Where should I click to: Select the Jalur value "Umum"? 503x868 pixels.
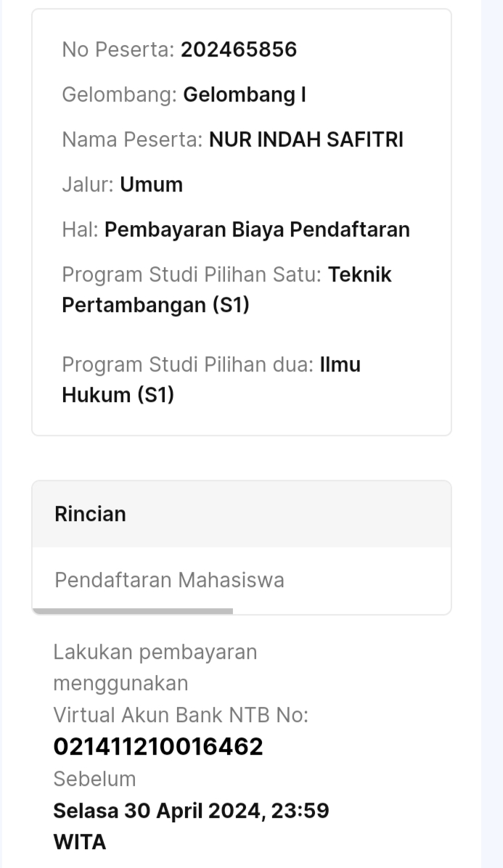coord(151,184)
